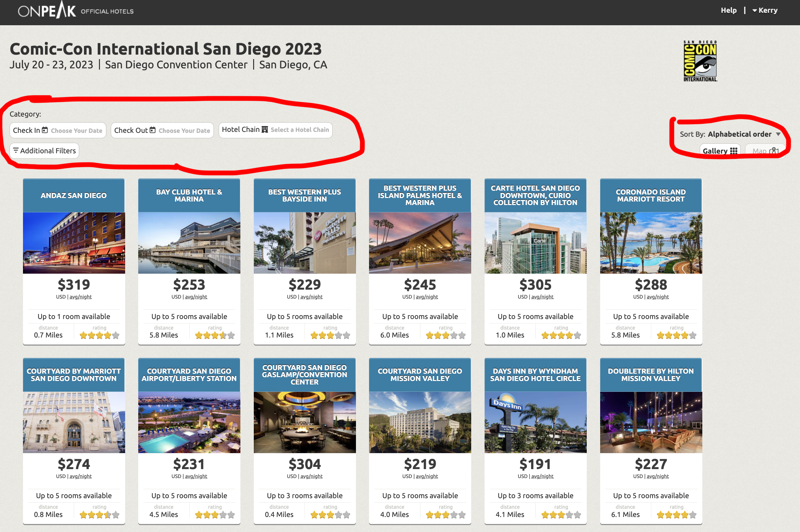The height and width of the screenshot is (532, 800).
Task: Click the Bay Club Hotel star rating
Action: click(215, 336)
